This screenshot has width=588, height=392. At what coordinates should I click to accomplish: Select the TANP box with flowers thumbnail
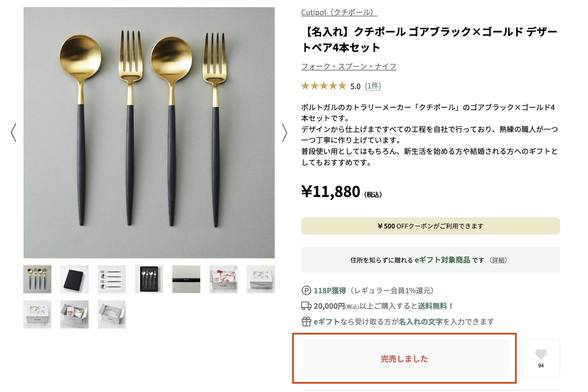(224, 279)
